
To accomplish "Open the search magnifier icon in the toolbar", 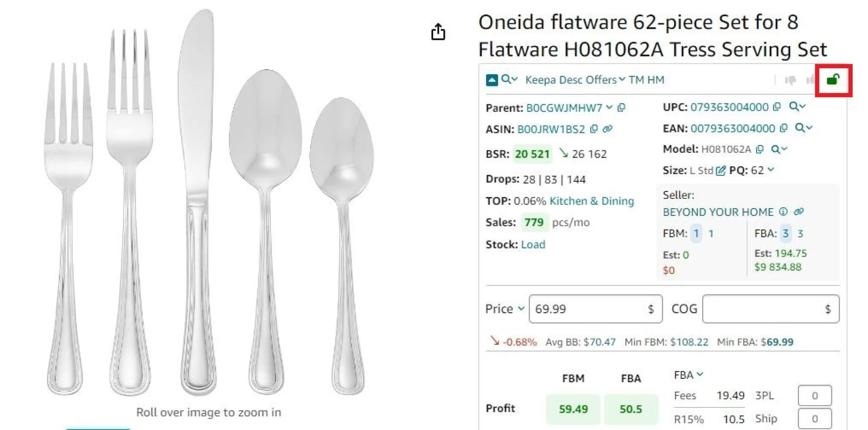I will (x=505, y=79).
